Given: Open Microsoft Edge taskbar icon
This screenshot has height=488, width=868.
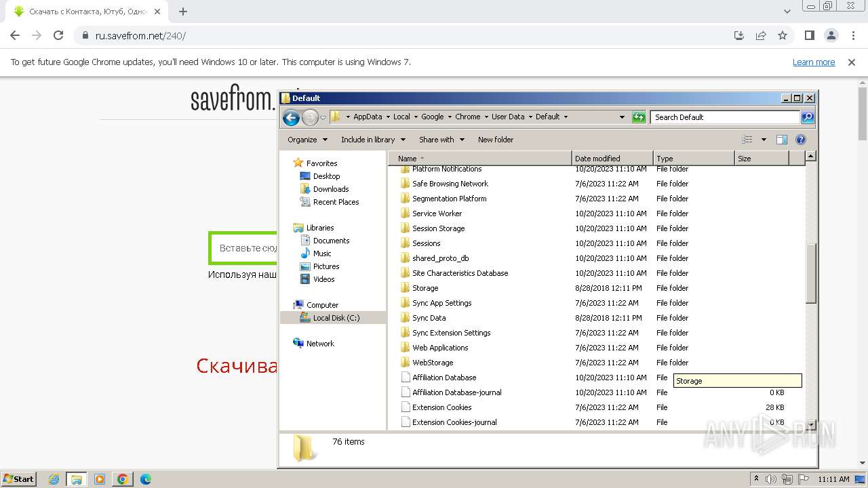Looking at the screenshot, I should (x=146, y=479).
